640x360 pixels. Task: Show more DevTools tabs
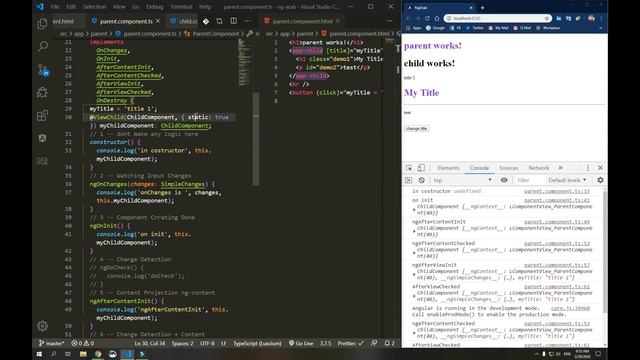click(560, 168)
